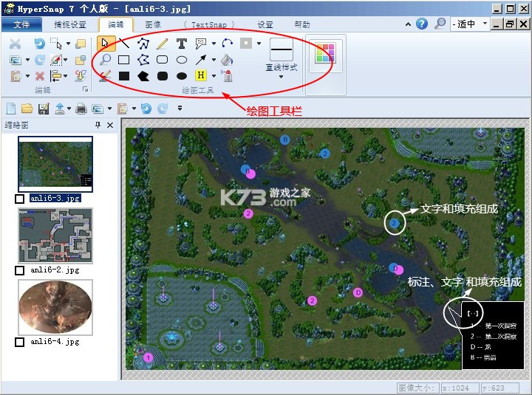Close the 缩略图 thumbnail panel
The height and width of the screenshot is (395, 532).
pos(110,125)
